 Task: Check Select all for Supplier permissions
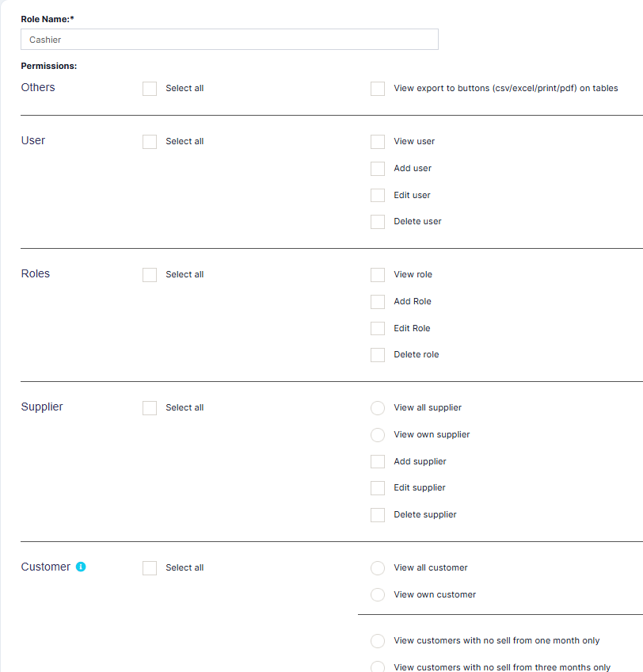(150, 408)
